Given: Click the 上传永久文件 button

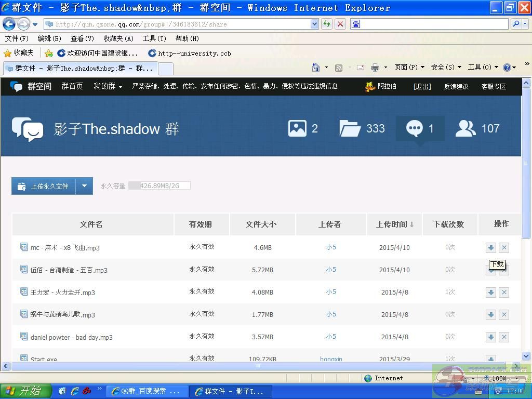Looking at the screenshot, I should 44,186.
